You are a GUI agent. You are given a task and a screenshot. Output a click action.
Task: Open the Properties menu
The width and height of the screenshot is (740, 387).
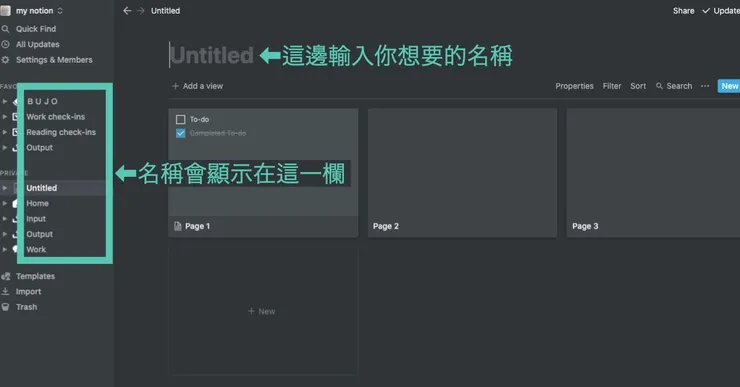(x=574, y=86)
